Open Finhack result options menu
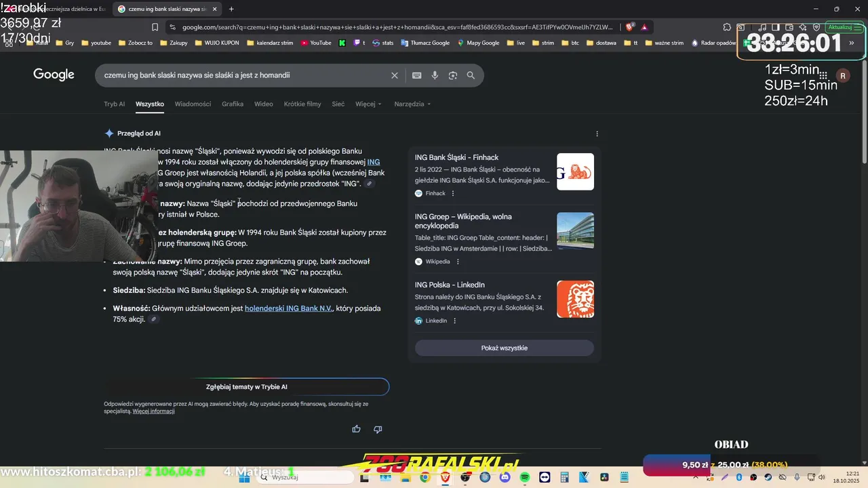Screen dimensions: 868x488 (453, 193)
